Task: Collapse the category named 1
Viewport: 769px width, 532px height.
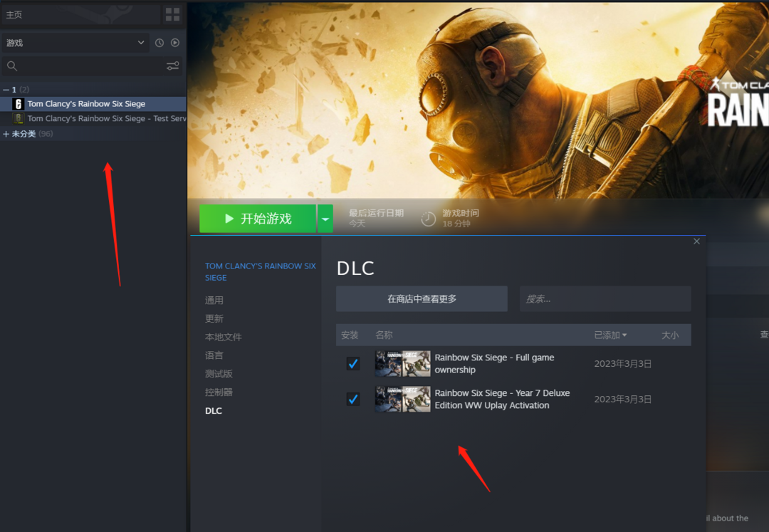Action: [x=6, y=90]
